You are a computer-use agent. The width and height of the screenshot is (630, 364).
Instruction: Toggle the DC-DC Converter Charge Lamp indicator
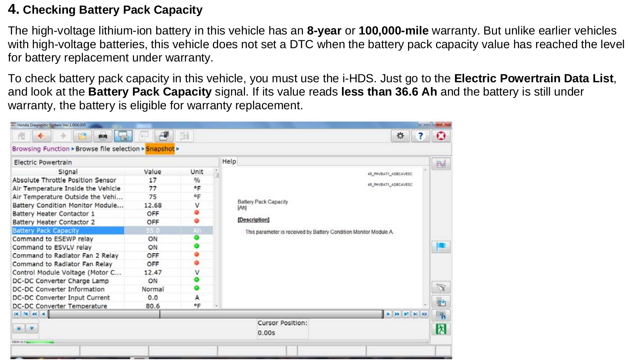(x=197, y=280)
